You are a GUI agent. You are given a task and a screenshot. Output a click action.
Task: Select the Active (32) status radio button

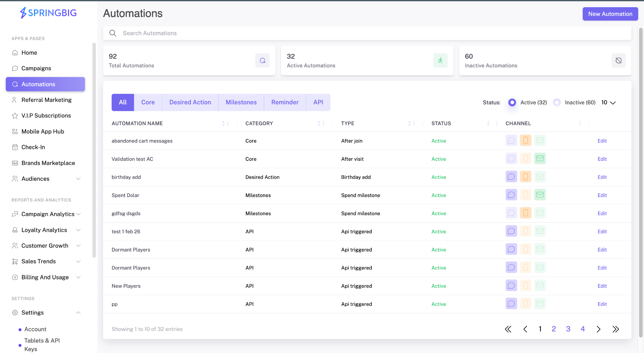point(512,102)
